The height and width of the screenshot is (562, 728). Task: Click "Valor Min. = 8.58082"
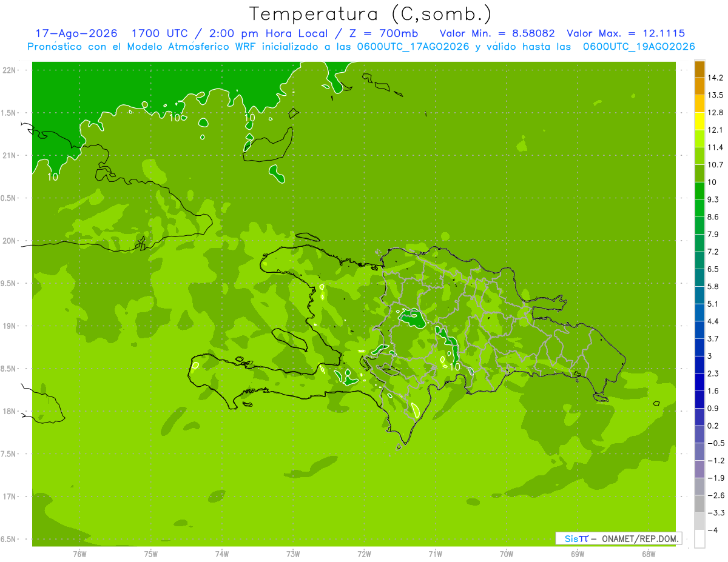coord(497,33)
